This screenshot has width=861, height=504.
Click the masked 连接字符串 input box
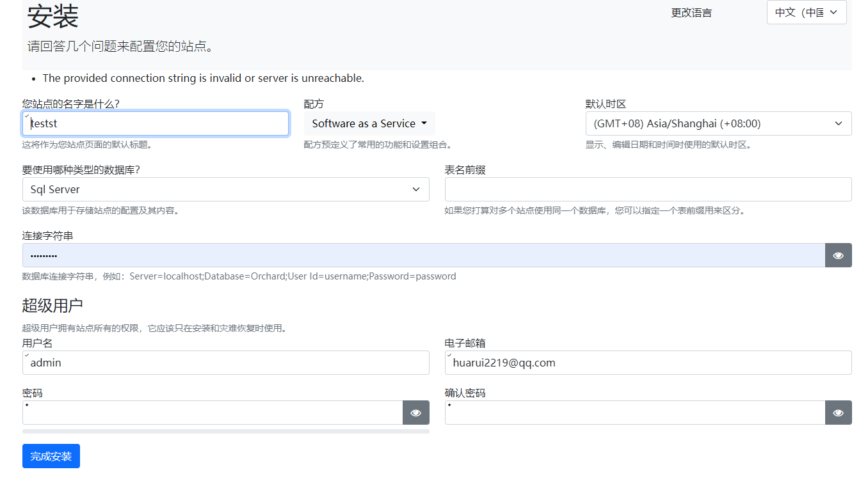422,255
